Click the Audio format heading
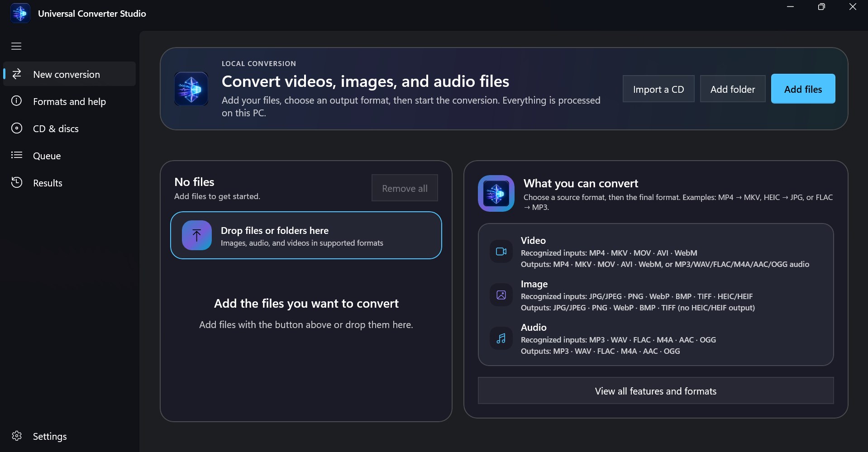 (x=534, y=327)
